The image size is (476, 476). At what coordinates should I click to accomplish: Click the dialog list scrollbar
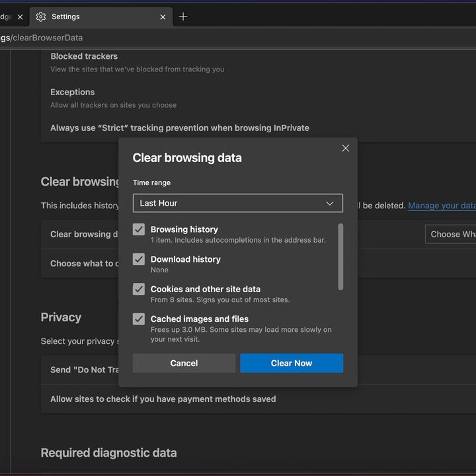click(x=340, y=257)
